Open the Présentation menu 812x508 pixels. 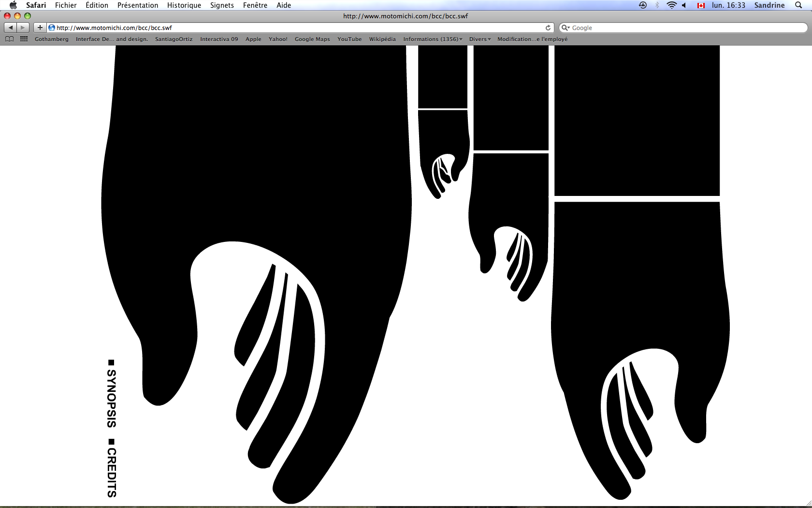point(138,5)
